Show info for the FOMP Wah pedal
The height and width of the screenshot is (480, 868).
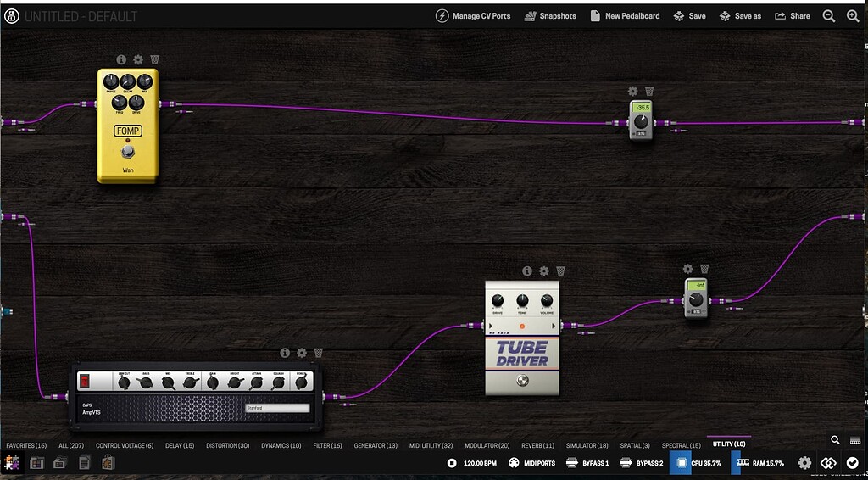click(121, 59)
